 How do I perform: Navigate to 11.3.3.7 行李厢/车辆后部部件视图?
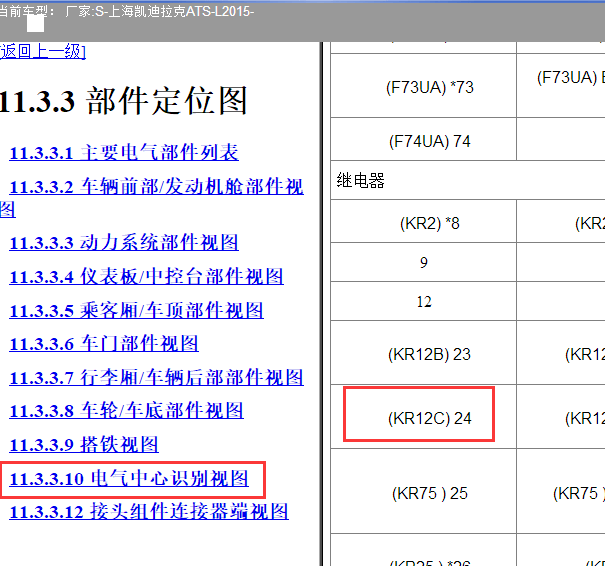156,378
